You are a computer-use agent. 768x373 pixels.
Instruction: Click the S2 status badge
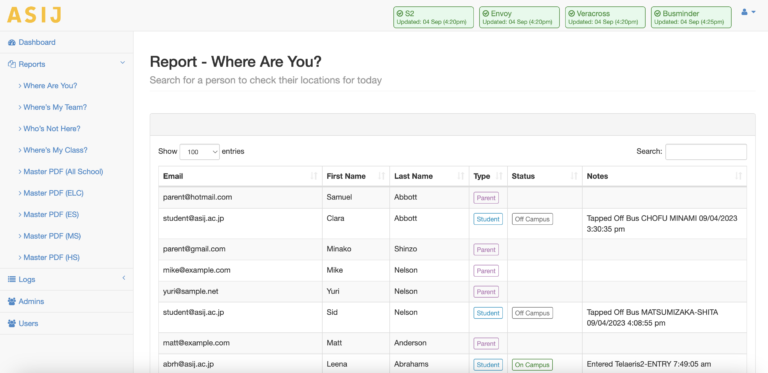(433, 17)
